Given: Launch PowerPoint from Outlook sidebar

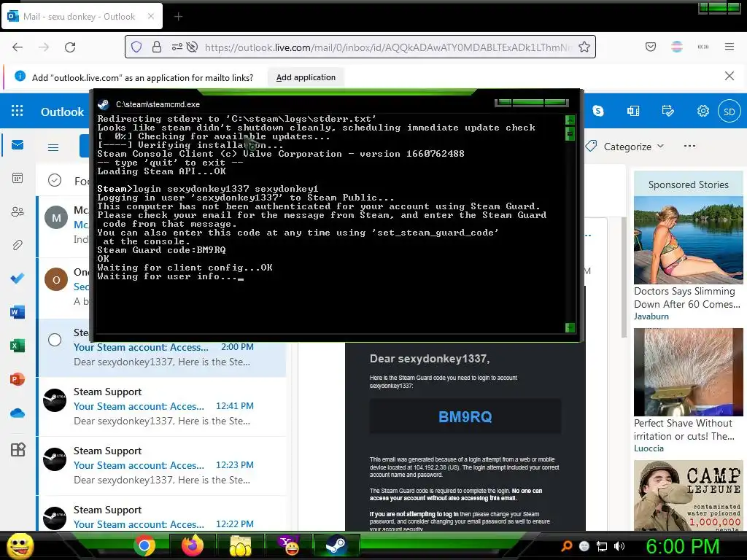Looking at the screenshot, I should click(x=18, y=379).
